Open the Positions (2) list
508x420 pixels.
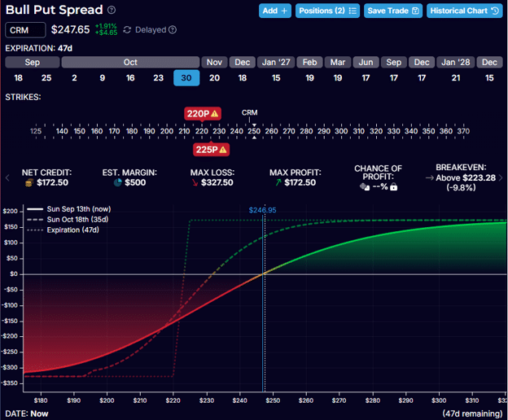click(x=327, y=11)
